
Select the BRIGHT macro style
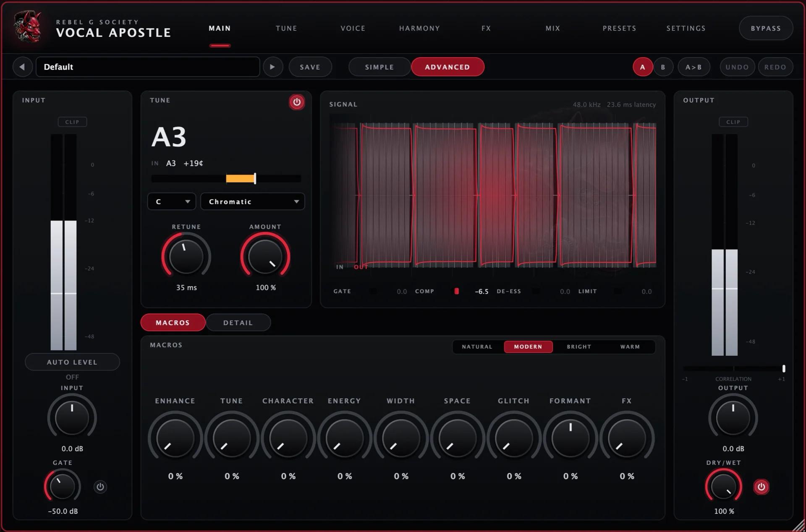(x=579, y=347)
